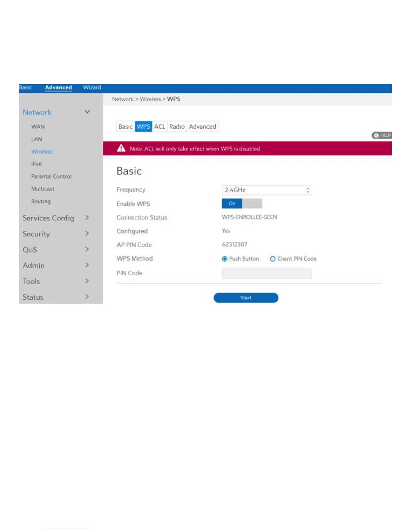Select the Client PIN Code method
The height and width of the screenshot is (532, 411).
[x=273, y=259]
